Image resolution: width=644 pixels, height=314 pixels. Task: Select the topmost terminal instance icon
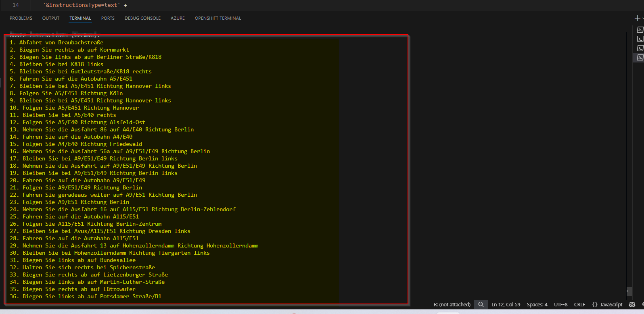(x=640, y=30)
